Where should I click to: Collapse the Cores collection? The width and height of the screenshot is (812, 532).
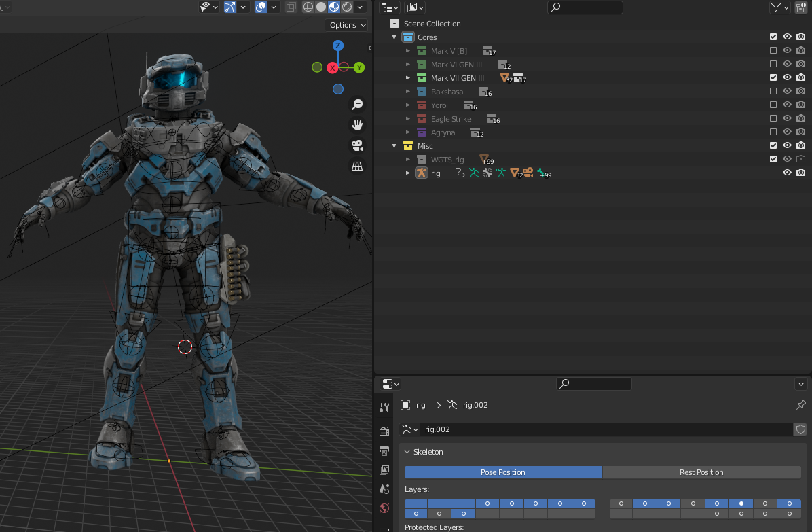click(394, 37)
